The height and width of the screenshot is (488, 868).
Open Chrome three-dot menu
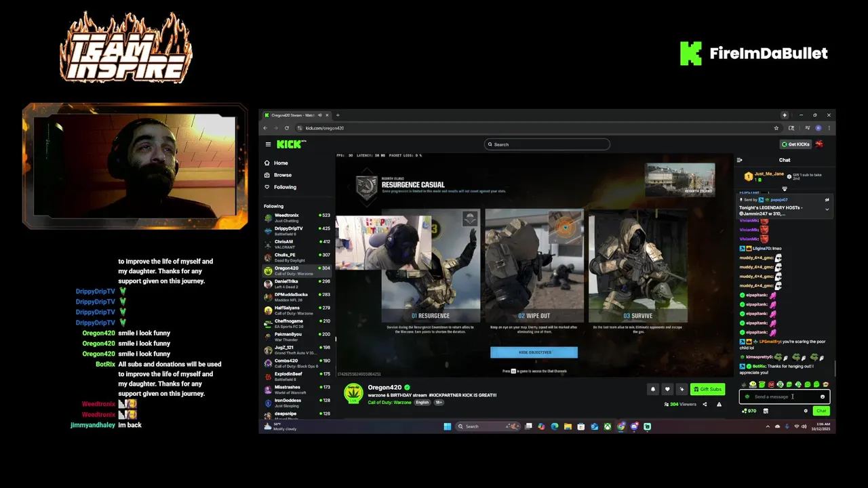click(x=829, y=128)
